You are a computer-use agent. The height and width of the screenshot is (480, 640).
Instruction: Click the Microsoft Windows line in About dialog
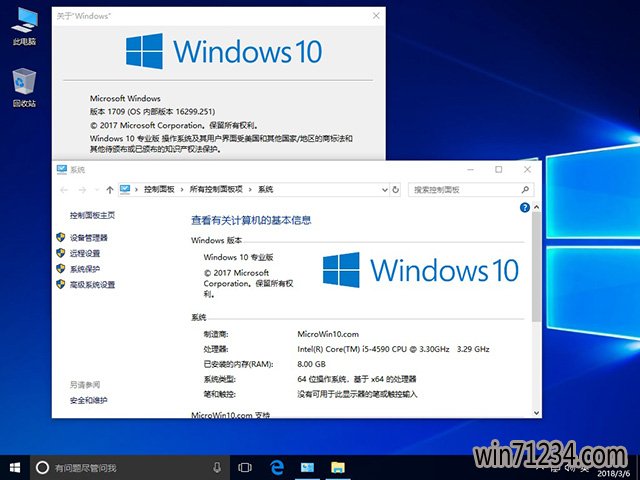click(x=125, y=98)
